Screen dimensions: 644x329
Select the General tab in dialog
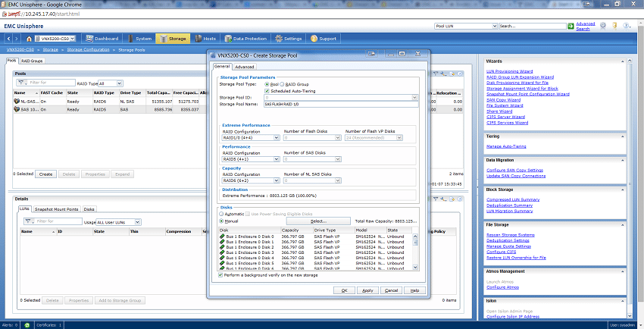click(x=222, y=66)
